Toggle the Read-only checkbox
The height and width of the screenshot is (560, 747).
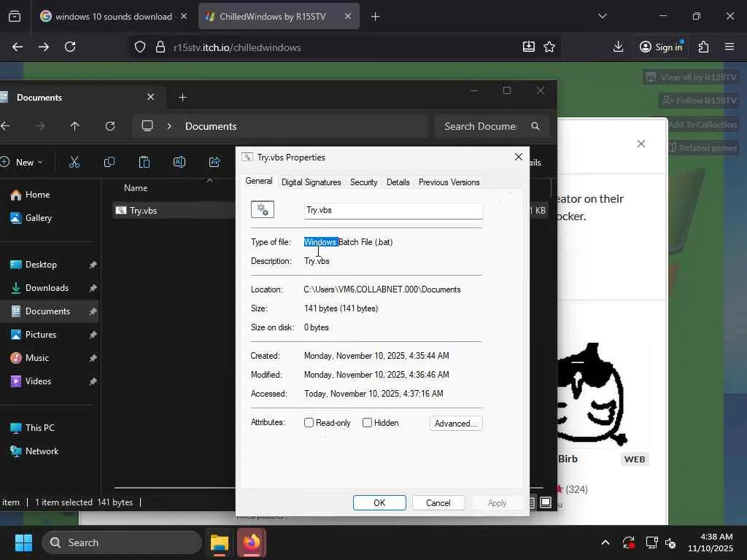click(x=309, y=423)
